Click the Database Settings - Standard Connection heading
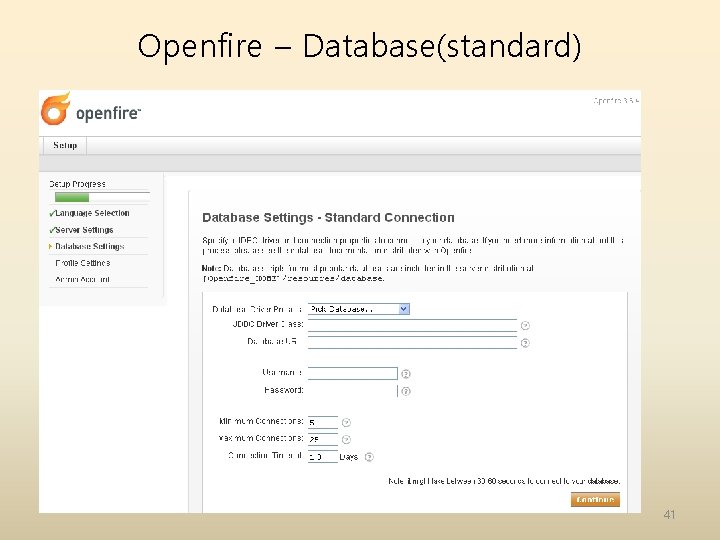 tap(328, 218)
